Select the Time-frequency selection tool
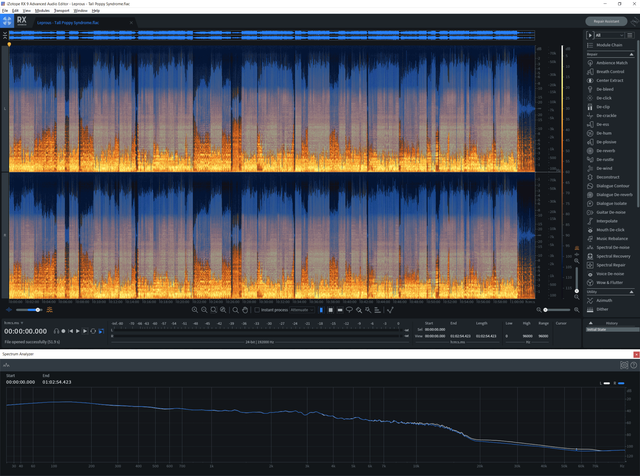Viewport: 640px width, 476px height. 331,310
